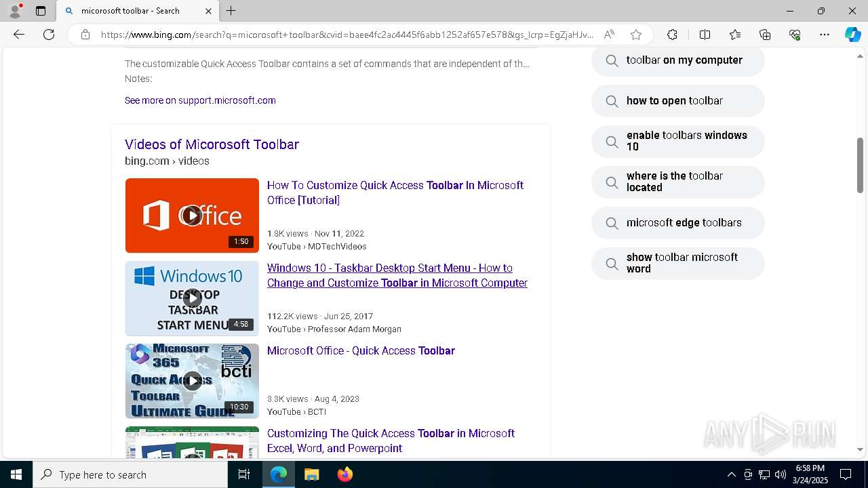The width and height of the screenshot is (868, 488).
Task: Click 'YouTube › Professor Adam Morgan' source text
Action: click(x=334, y=329)
